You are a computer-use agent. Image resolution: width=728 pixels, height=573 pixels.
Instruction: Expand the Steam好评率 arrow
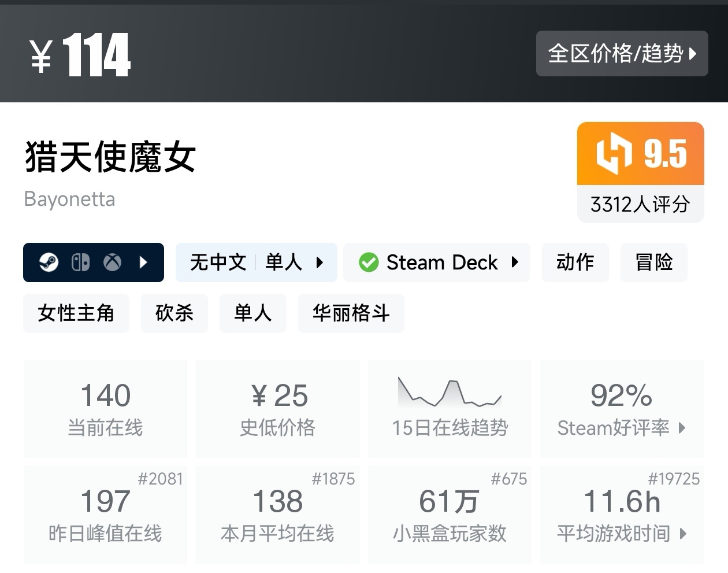682,428
